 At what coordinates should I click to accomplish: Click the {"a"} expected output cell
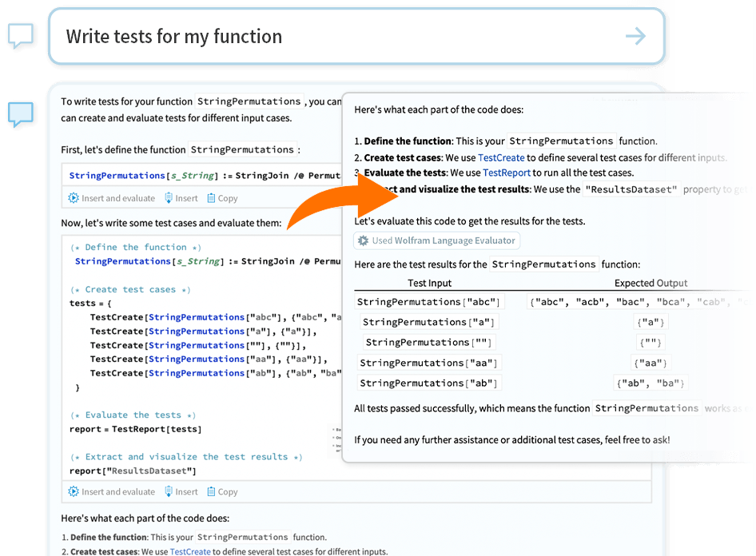click(651, 322)
